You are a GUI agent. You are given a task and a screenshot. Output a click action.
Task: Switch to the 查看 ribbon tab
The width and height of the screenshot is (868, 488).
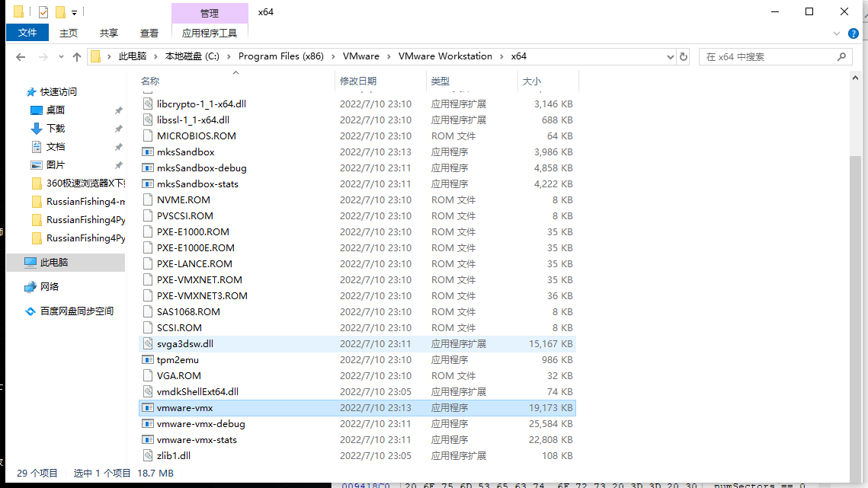149,33
